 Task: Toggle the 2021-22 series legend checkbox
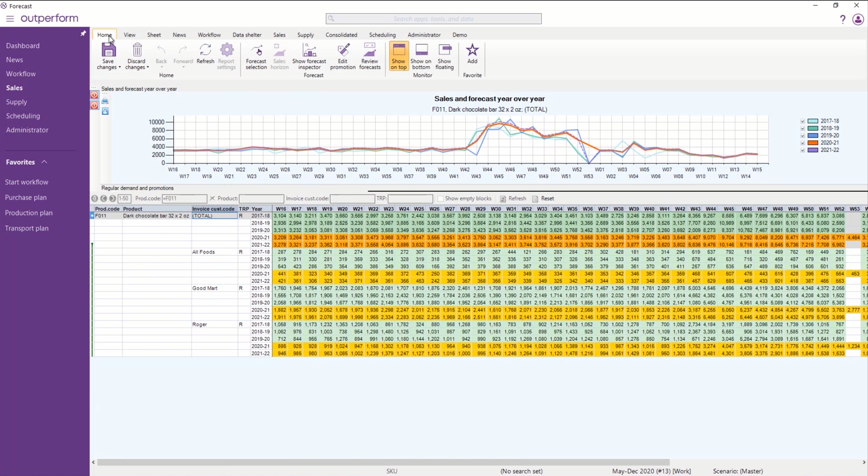pos(803,150)
